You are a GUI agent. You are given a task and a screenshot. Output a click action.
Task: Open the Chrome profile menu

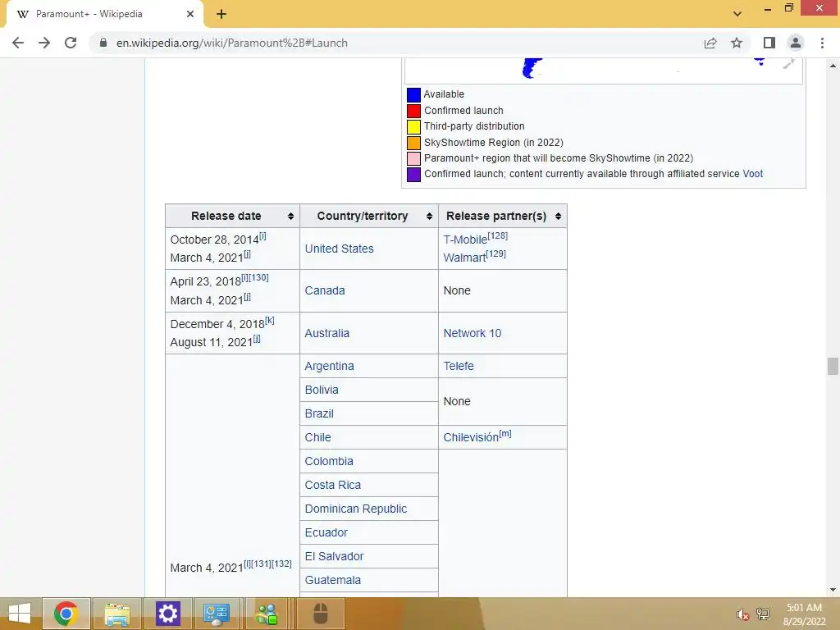[x=796, y=43]
